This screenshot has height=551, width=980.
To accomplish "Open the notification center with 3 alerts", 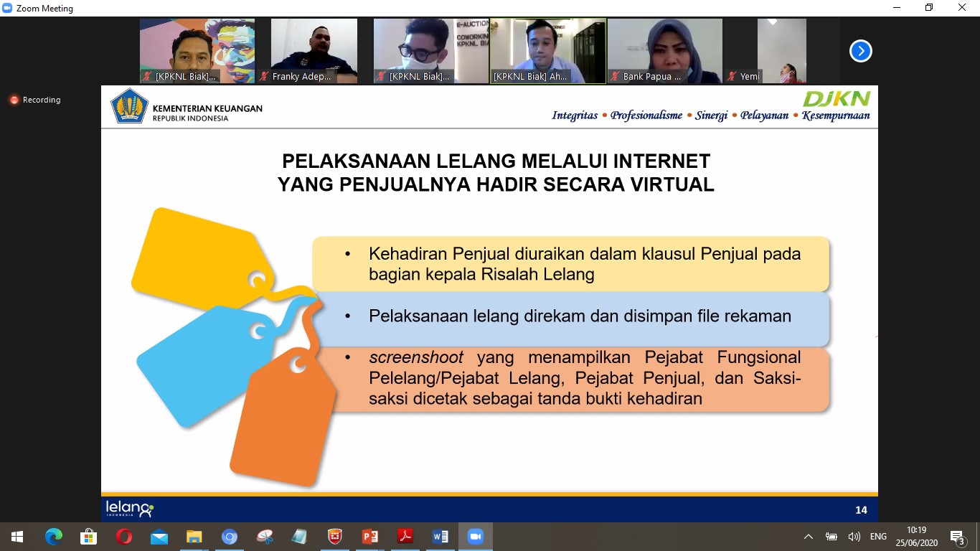I will pos(957,537).
